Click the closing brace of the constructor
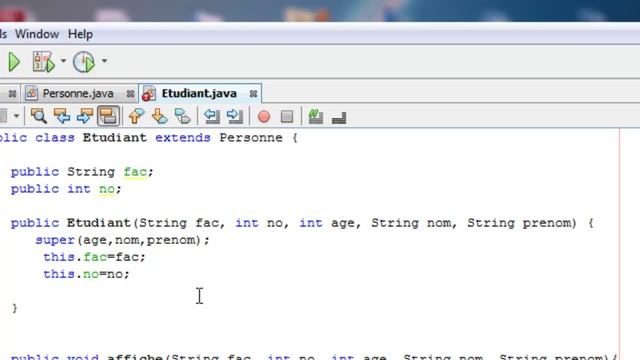 pyautogui.click(x=15, y=308)
